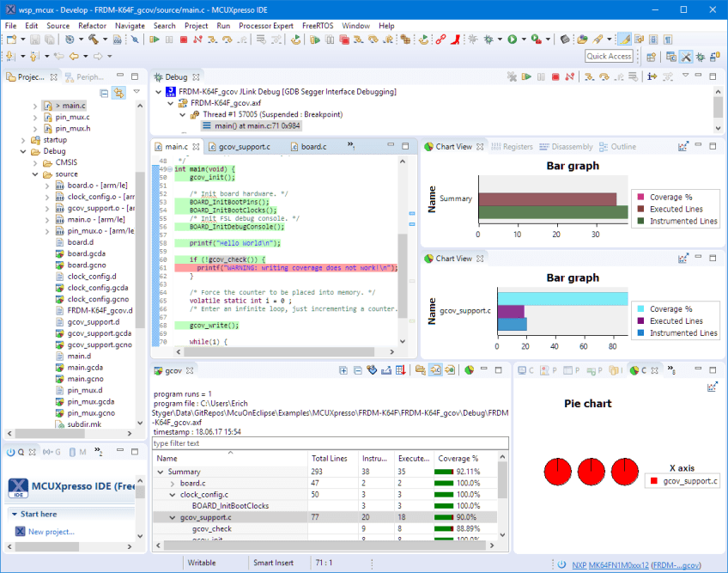Click the type filter text field
This screenshot has width=728, height=573.
(331, 443)
